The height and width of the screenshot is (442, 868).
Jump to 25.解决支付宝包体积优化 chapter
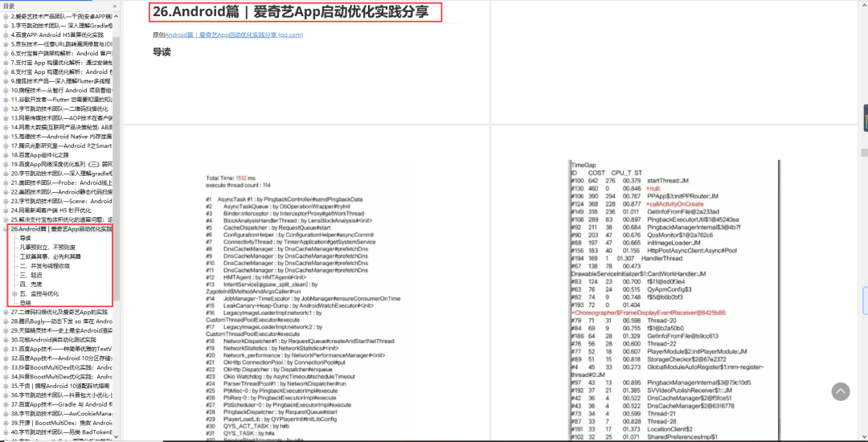[x=61, y=219]
